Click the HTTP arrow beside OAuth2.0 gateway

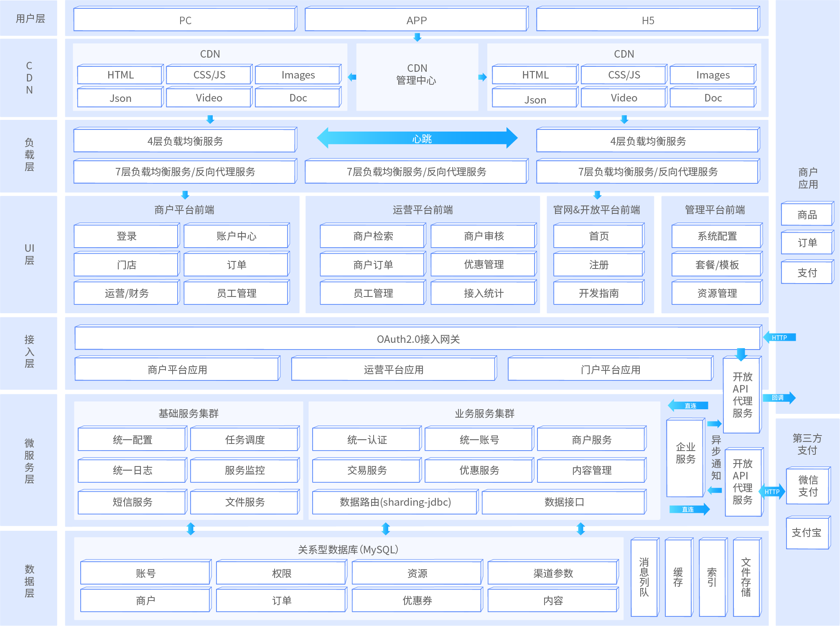779,337
